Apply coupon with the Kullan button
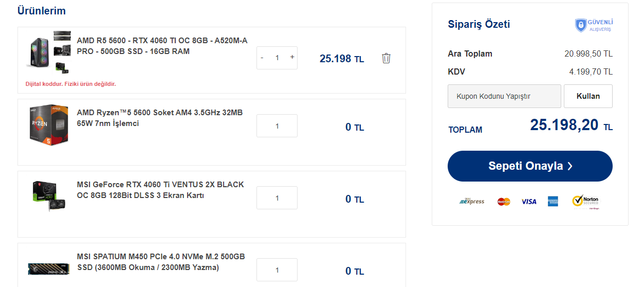This screenshot has height=287, width=644. point(588,96)
